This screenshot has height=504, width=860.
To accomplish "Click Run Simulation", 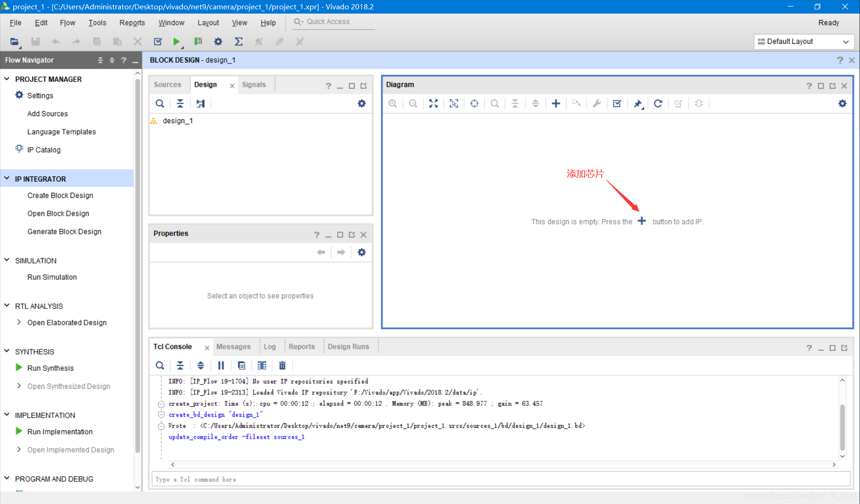I will click(52, 277).
